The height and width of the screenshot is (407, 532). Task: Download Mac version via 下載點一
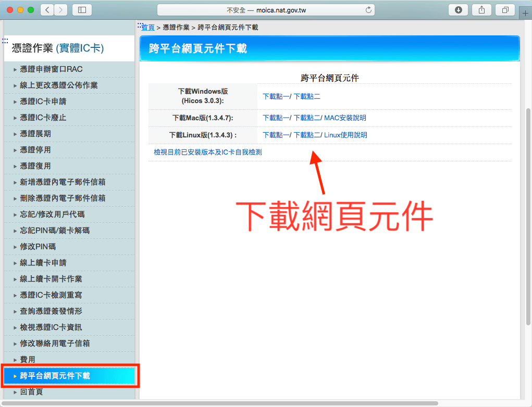[x=276, y=118]
